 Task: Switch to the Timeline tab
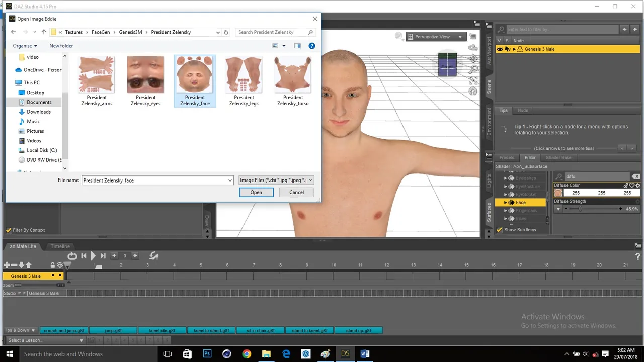click(60, 246)
